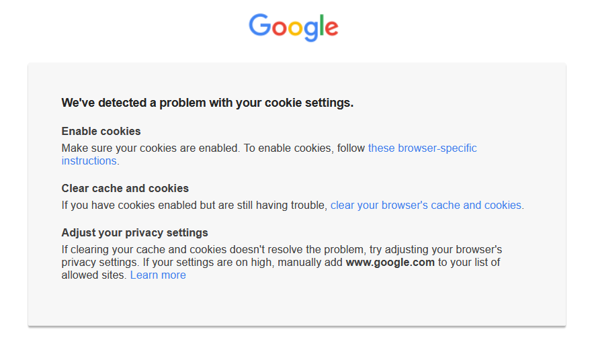Click the red letter o in the logo
The width and height of the screenshot is (592, 364).
[x=278, y=29]
